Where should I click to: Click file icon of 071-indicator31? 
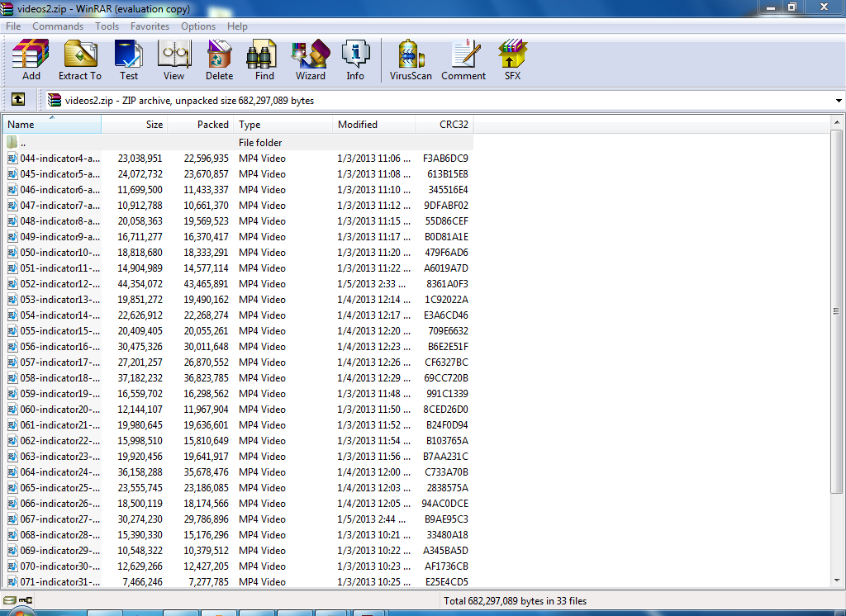coord(12,581)
